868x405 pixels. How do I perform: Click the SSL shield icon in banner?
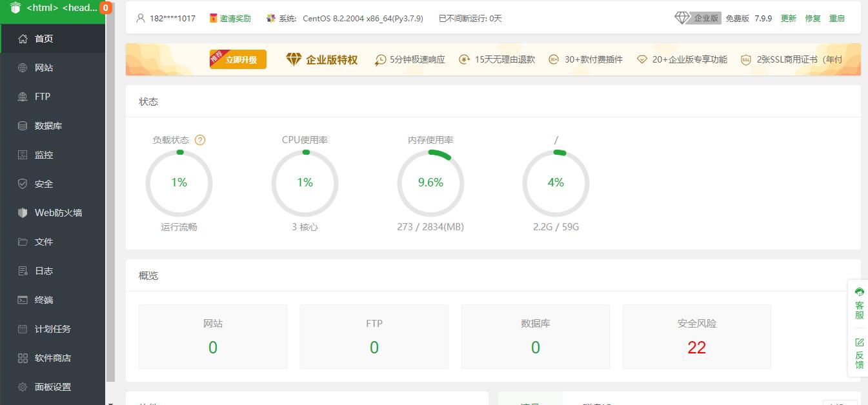click(746, 59)
